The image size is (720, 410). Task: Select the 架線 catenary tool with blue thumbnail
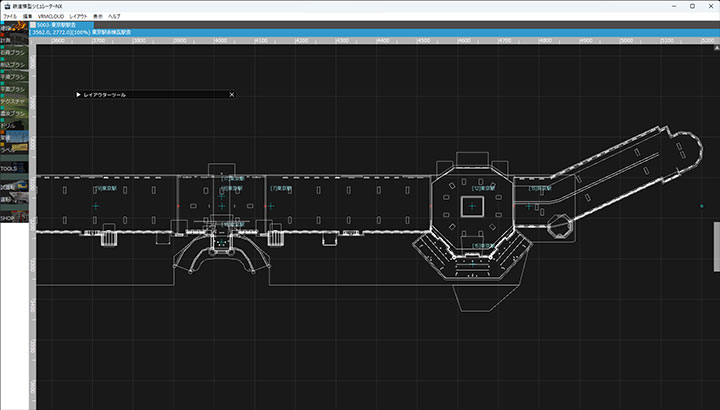point(14,137)
